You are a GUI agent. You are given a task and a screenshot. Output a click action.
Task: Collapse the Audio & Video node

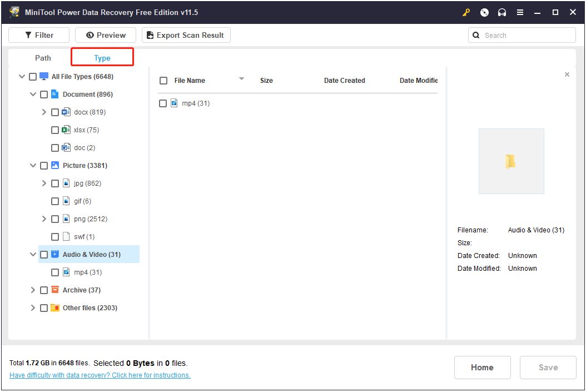[x=33, y=254]
